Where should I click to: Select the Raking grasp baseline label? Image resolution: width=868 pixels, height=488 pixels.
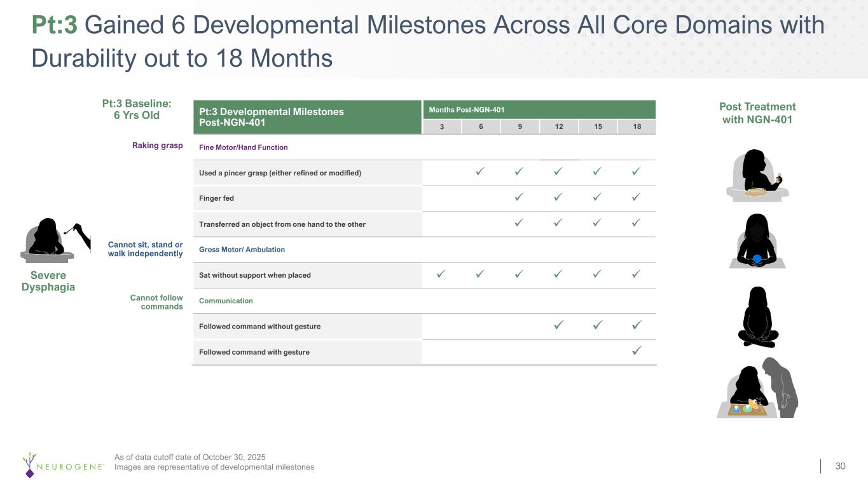pos(158,146)
